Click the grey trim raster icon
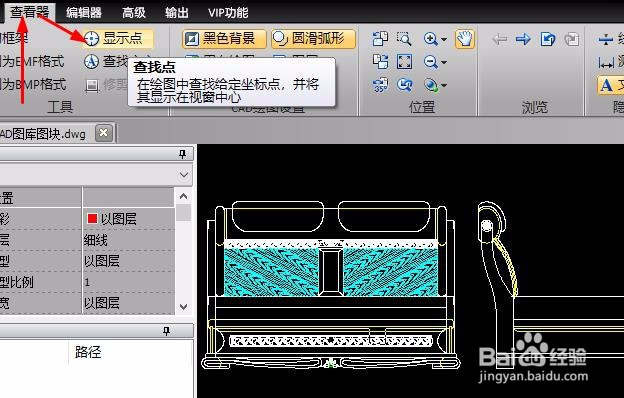This screenshot has width=624, height=398. pyautogui.click(x=92, y=85)
